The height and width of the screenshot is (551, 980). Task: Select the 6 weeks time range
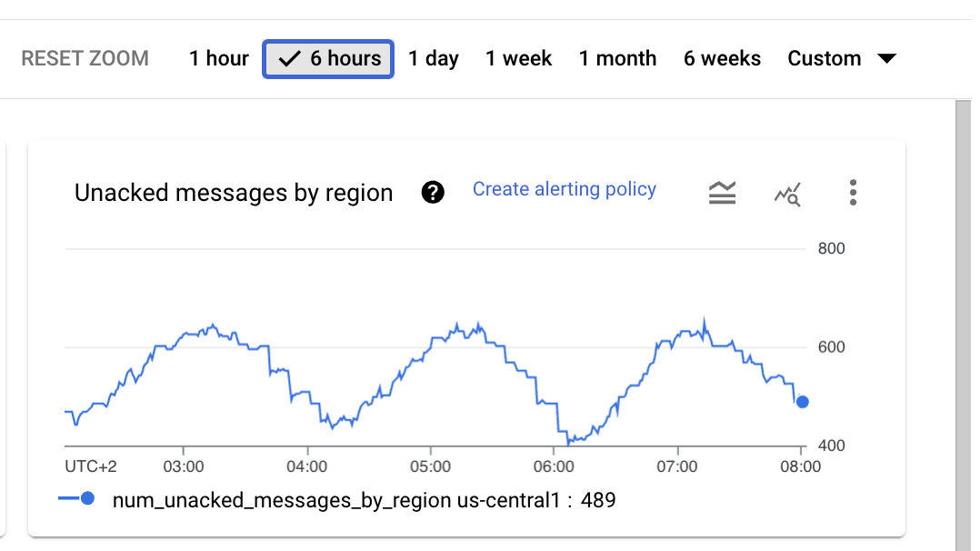(x=722, y=58)
